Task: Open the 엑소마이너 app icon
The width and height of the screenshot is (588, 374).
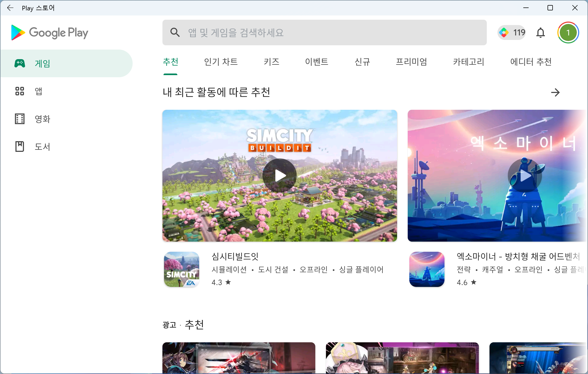Action: pyautogui.click(x=427, y=269)
